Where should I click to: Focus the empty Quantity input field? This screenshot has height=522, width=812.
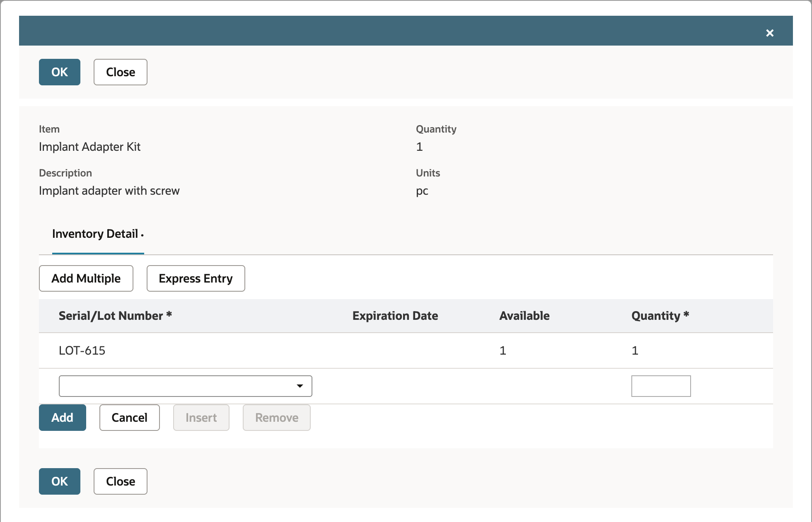point(661,386)
